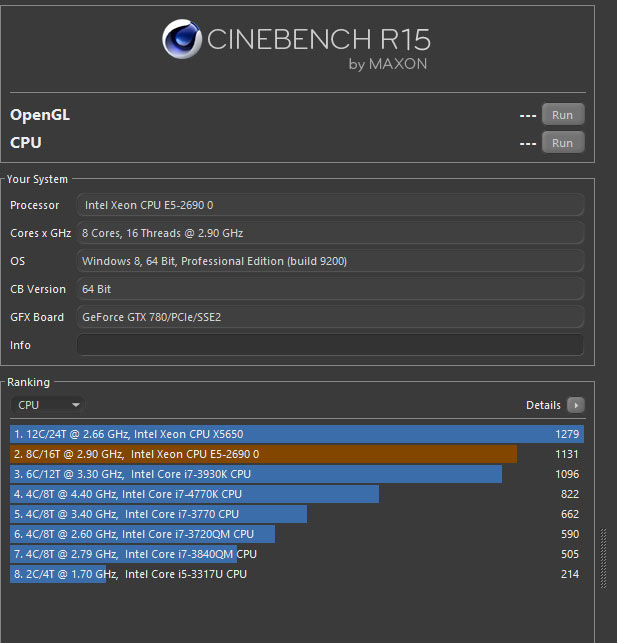The height and width of the screenshot is (643, 617).
Task: Click the Cinebench logo sphere icon
Action: 182,39
